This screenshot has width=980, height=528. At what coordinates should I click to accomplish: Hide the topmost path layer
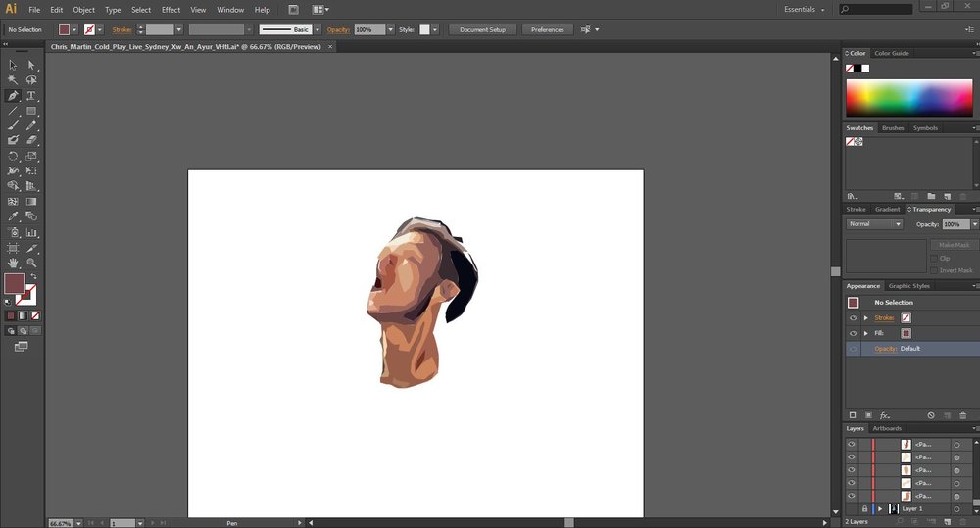point(852,445)
